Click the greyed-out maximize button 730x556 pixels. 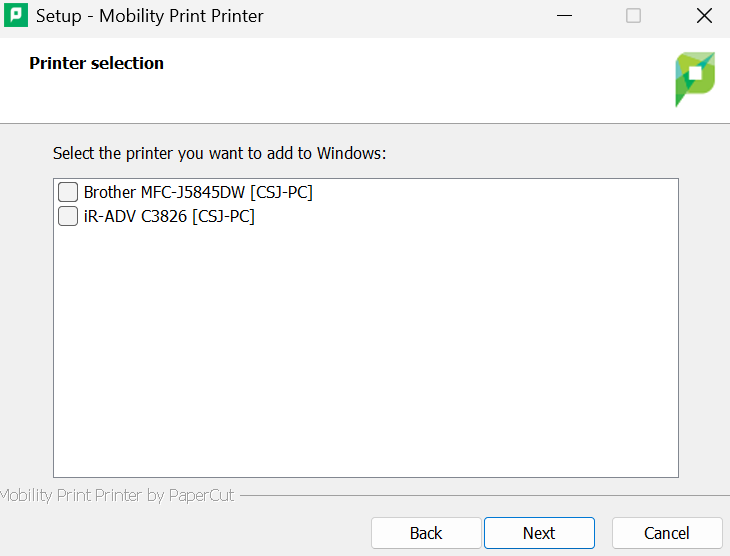click(633, 16)
